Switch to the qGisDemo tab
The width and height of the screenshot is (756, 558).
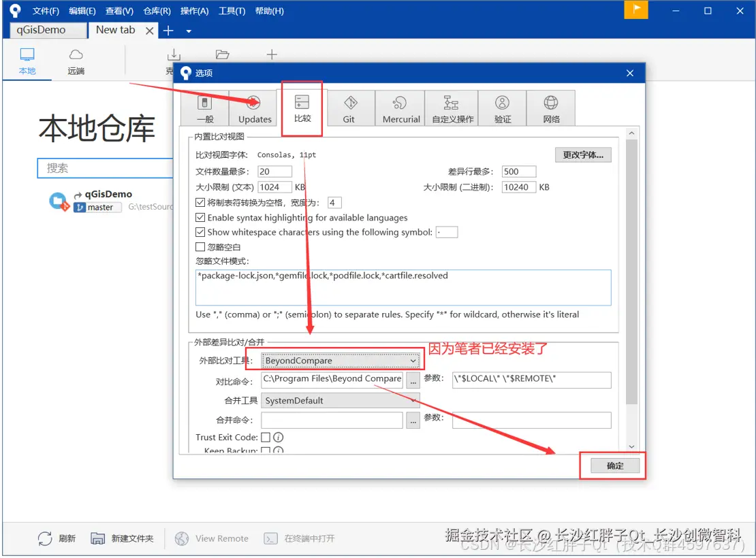coord(48,30)
